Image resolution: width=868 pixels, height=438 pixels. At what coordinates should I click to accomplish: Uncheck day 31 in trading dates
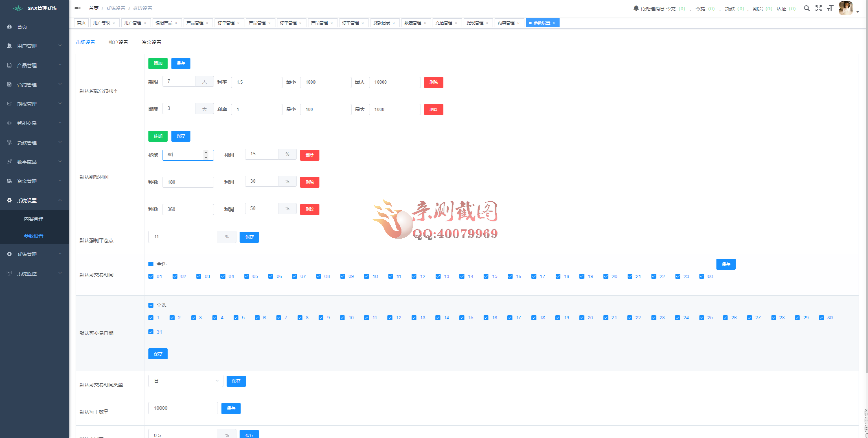point(151,332)
